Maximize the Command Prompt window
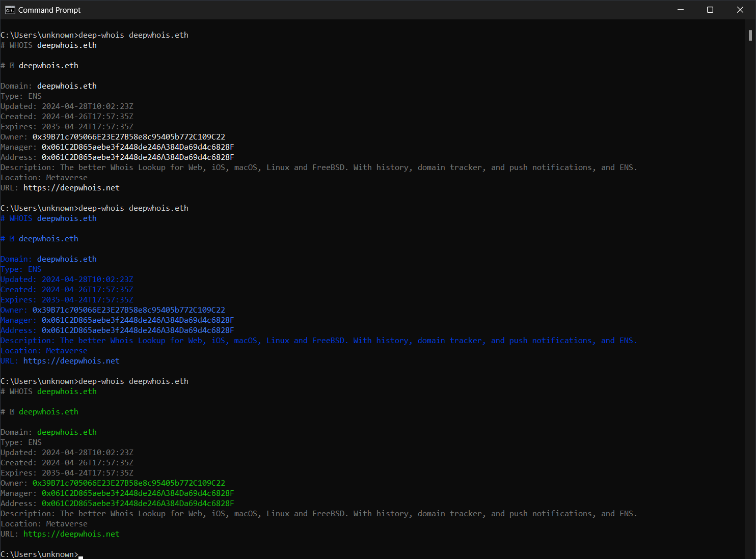Screen dimensions: 756x559 (x=710, y=9)
